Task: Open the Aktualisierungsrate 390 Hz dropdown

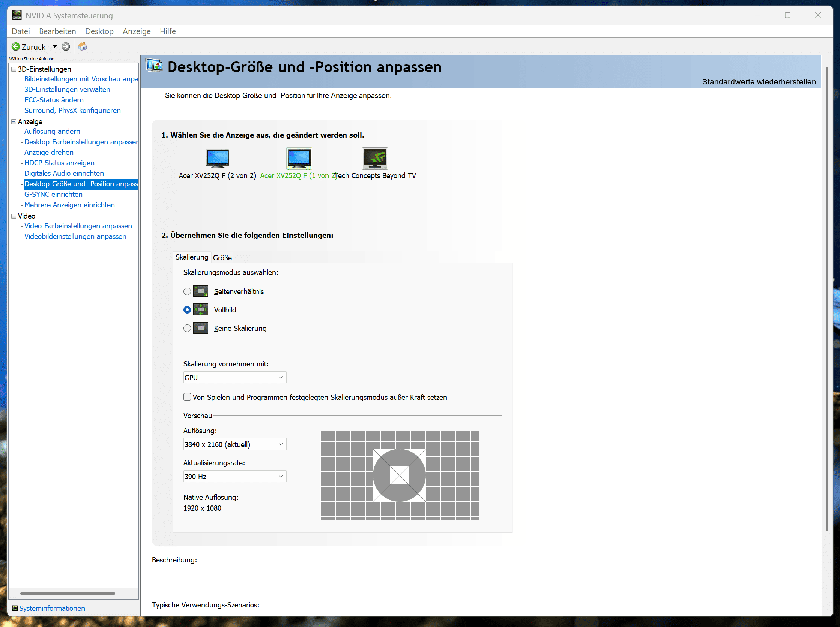Action: tap(235, 476)
